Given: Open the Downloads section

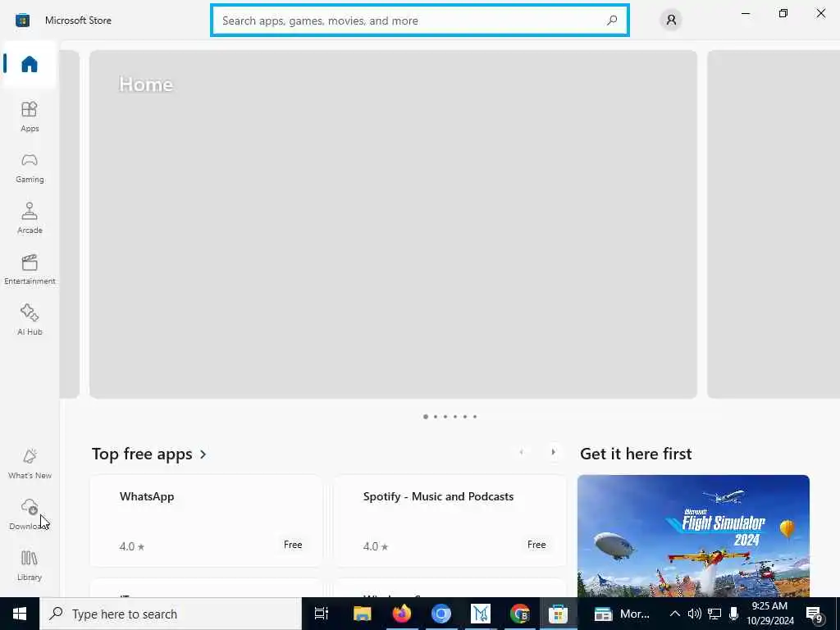Looking at the screenshot, I should [x=30, y=514].
